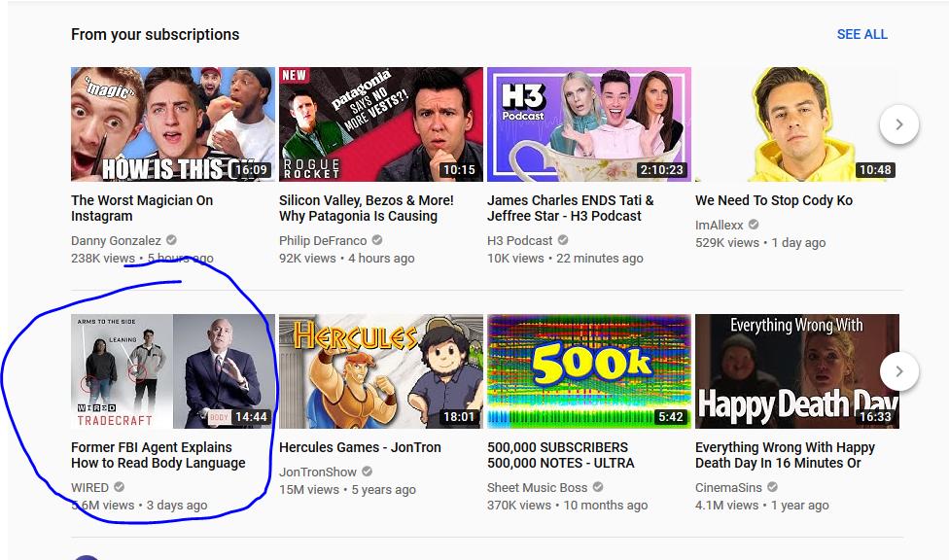Click the 14:44 duration badge
Image resolution: width=949 pixels, height=560 pixels.
coord(251,416)
